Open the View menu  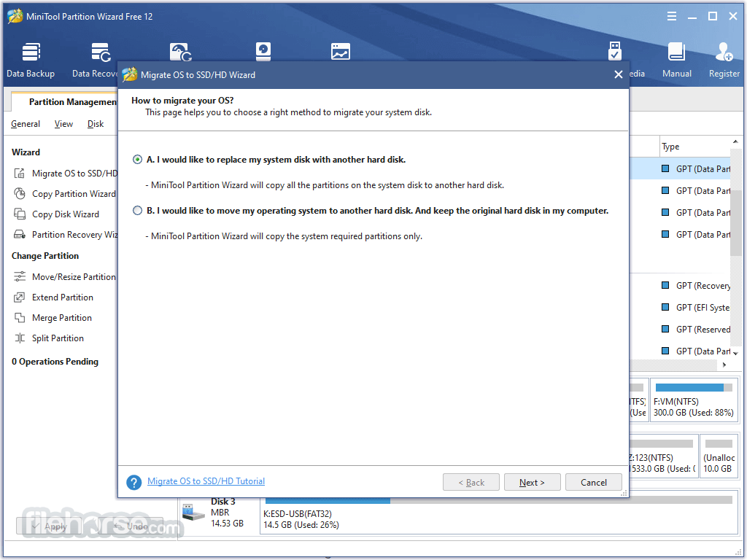tap(63, 124)
